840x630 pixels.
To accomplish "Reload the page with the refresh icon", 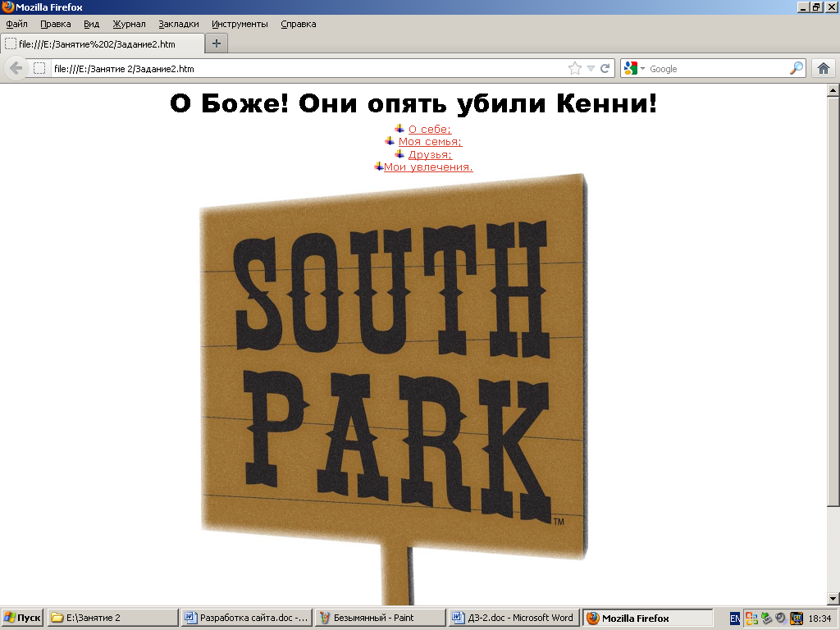I will pos(605,69).
